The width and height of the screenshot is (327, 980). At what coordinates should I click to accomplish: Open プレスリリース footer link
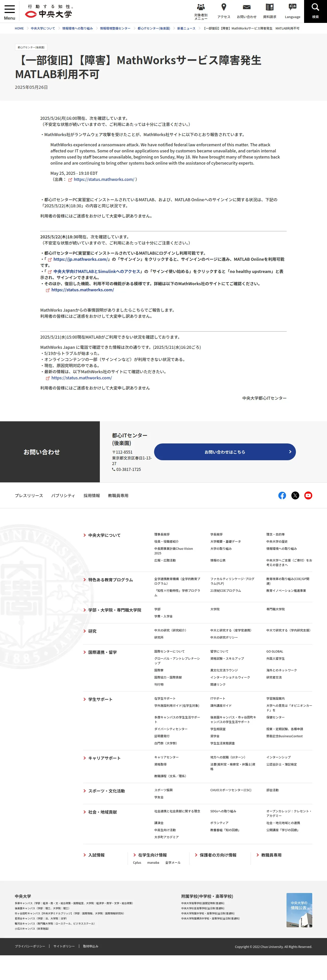tap(29, 496)
